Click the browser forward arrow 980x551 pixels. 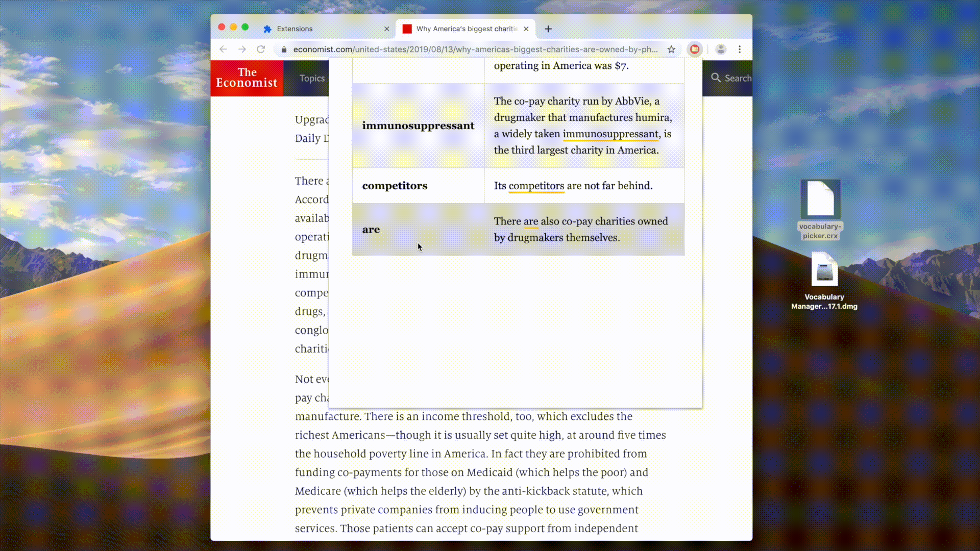(x=242, y=49)
